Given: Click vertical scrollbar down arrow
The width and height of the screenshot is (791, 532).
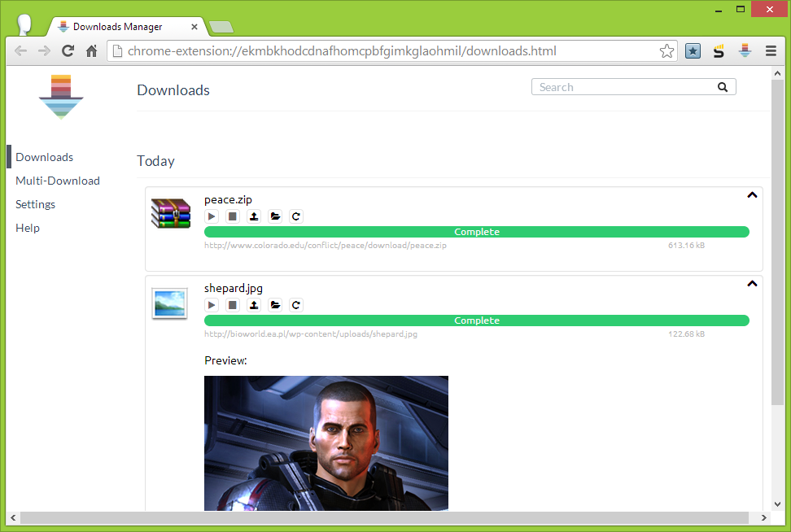Looking at the screenshot, I should point(777,504).
